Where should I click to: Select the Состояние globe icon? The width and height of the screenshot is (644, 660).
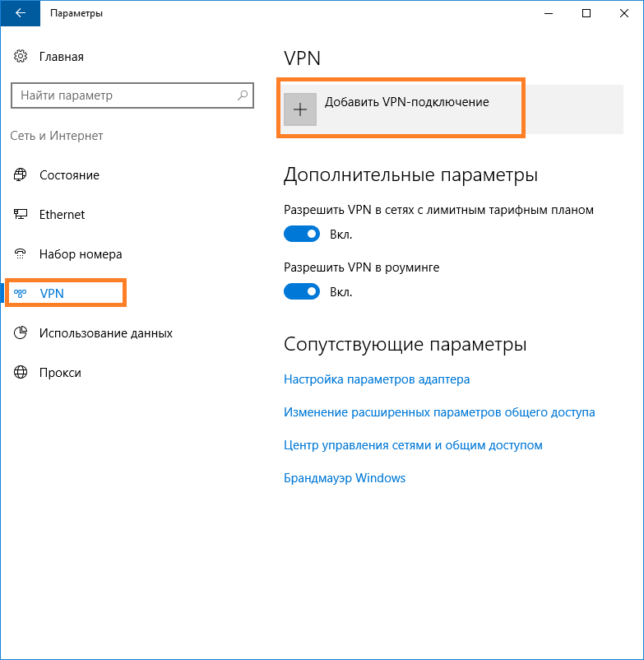[x=21, y=174]
